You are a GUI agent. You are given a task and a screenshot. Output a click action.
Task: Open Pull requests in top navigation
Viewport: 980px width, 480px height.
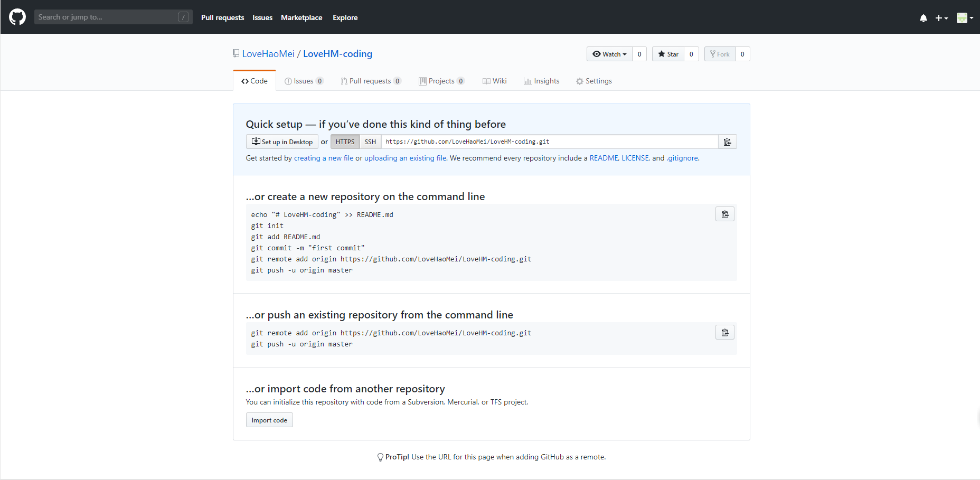(222, 17)
